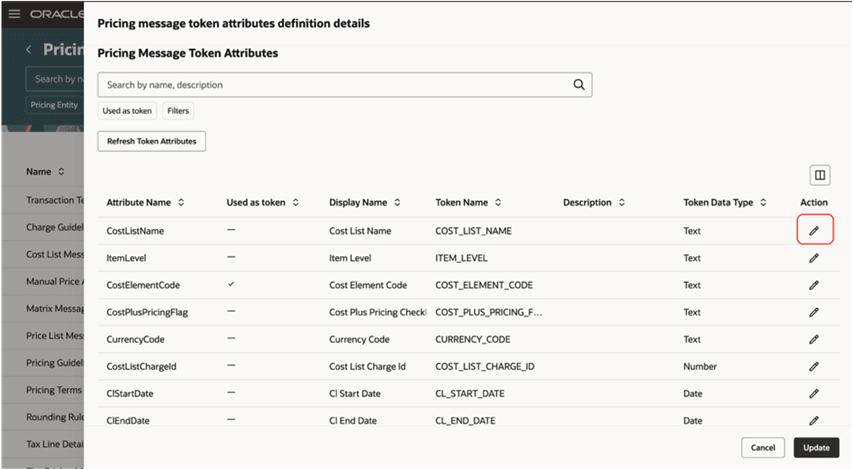Edit the ItemLevel row

(814, 258)
